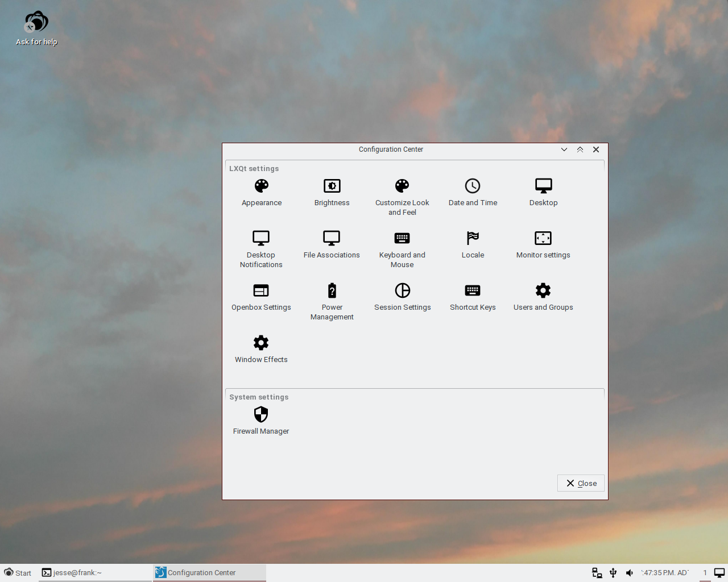Shade the Configuration Center window with the down chevron
The image size is (728, 582).
click(564, 149)
